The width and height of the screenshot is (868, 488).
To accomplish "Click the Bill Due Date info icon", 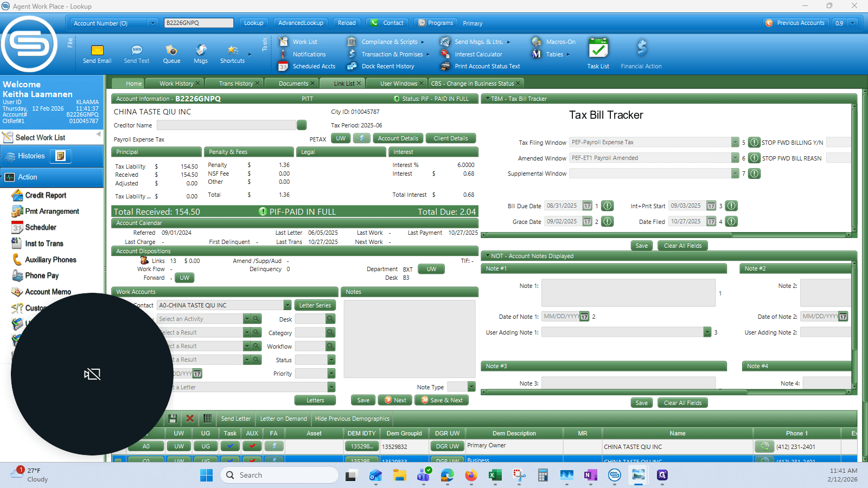I will pos(608,206).
